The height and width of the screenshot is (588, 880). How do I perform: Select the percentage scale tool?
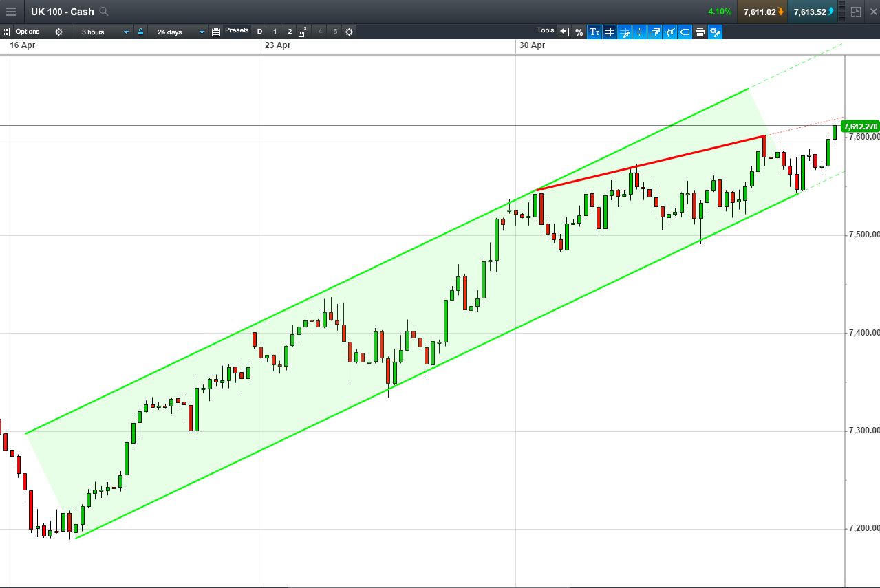pos(579,32)
